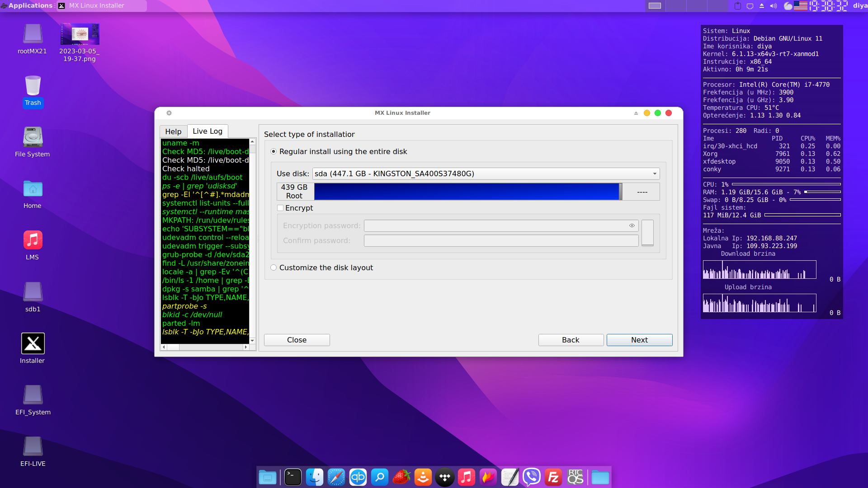Click the weather moon tray icon
868x488 pixels.
click(x=788, y=6)
